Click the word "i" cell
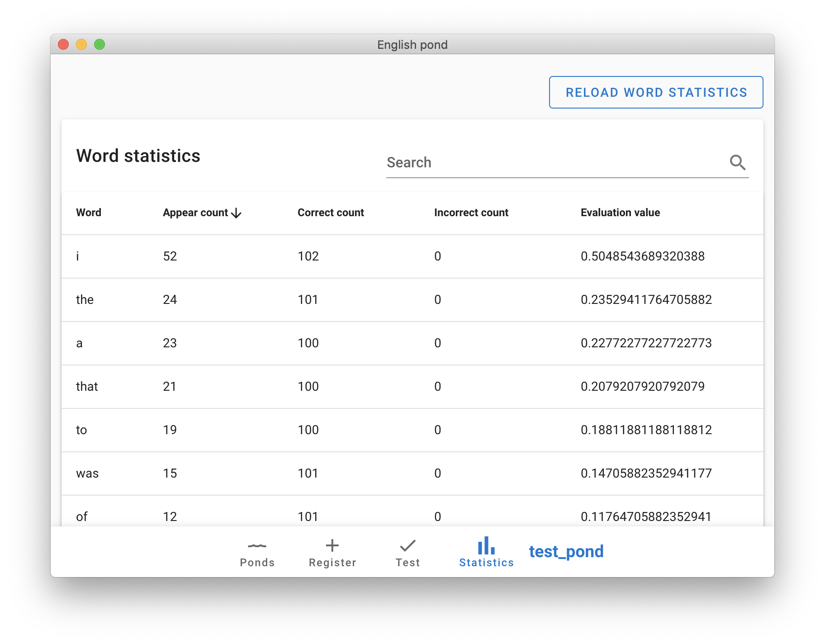Screen dimensions: 825x644 click(77, 256)
